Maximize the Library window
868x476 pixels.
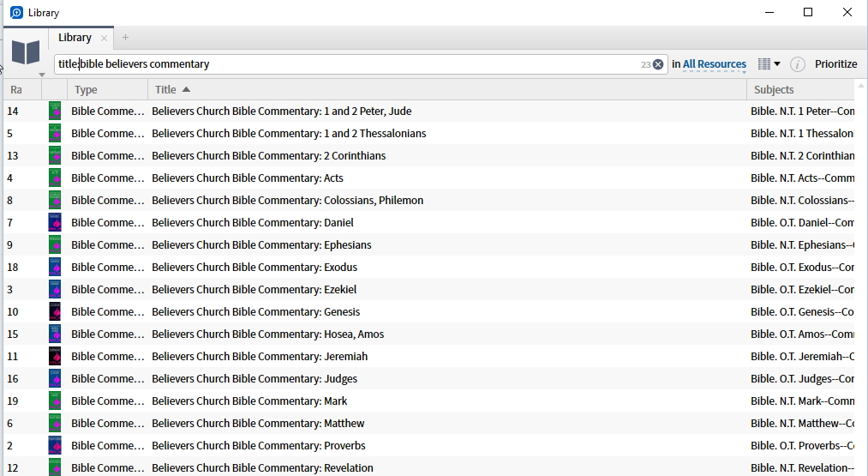point(808,12)
